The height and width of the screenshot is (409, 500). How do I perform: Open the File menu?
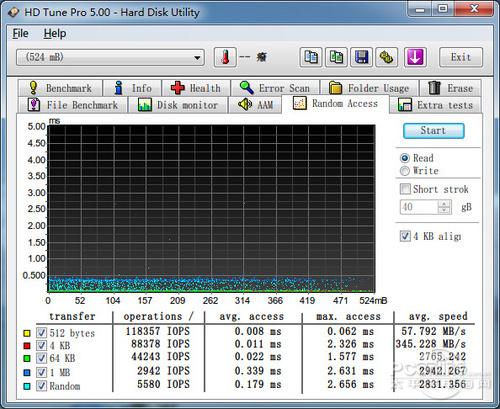click(20, 34)
